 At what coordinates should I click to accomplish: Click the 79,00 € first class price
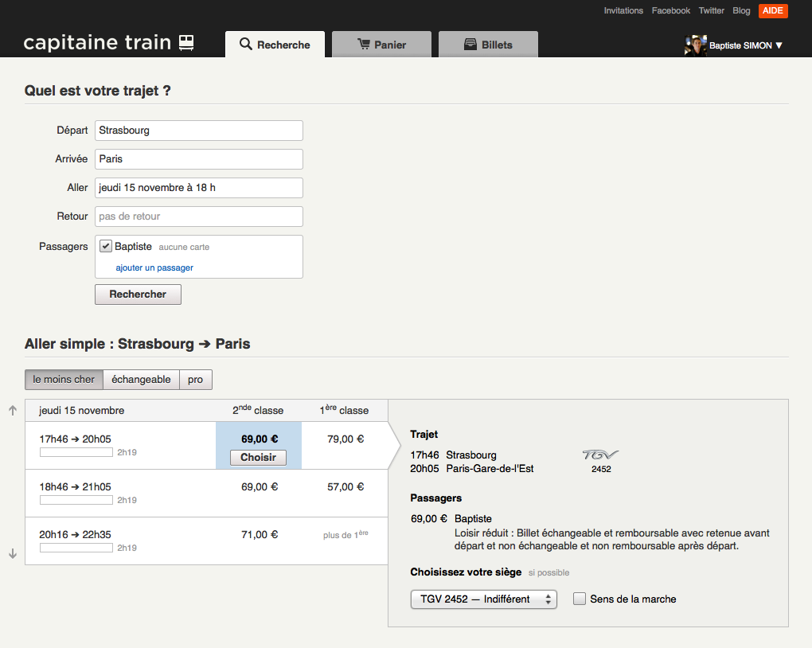point(345,439)
